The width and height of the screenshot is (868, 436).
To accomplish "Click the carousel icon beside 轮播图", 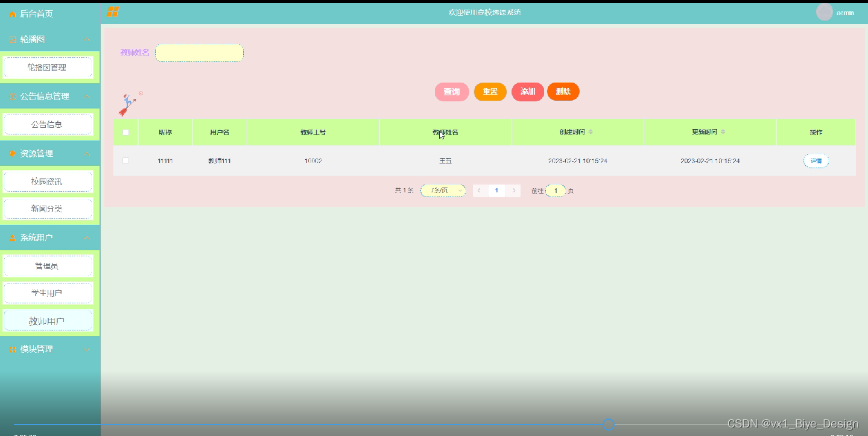I will [13, 39].
